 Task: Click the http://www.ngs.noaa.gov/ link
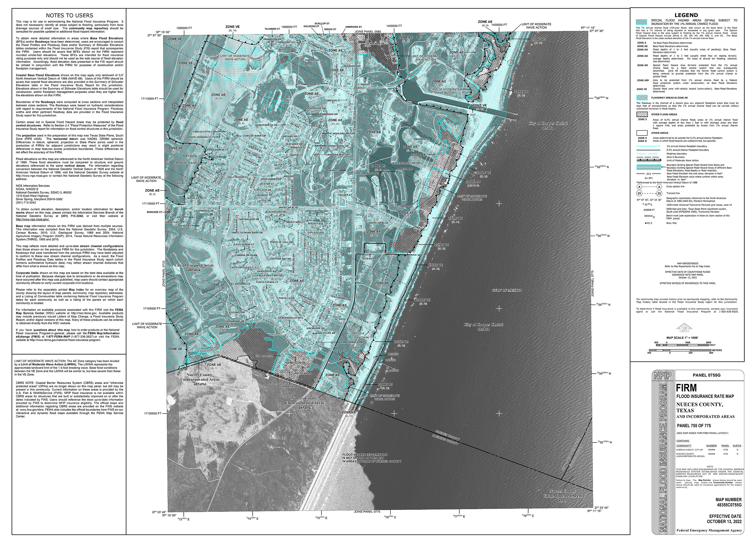tap(32, 219)
